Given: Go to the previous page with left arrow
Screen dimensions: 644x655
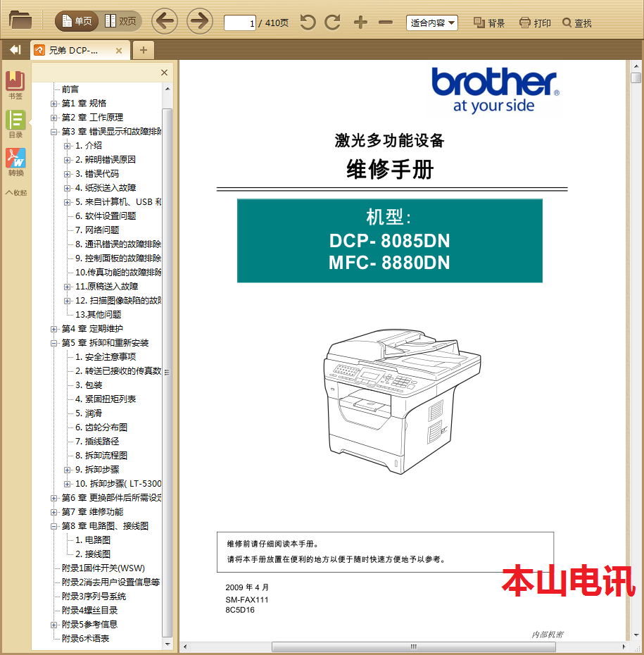Looking at the screenshot, I should 165,21.
